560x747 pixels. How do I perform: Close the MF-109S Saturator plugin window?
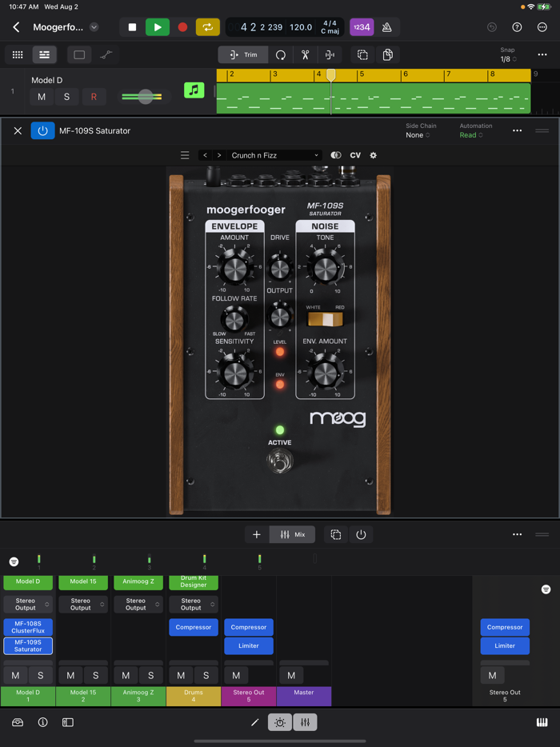[x=18, y=130]
